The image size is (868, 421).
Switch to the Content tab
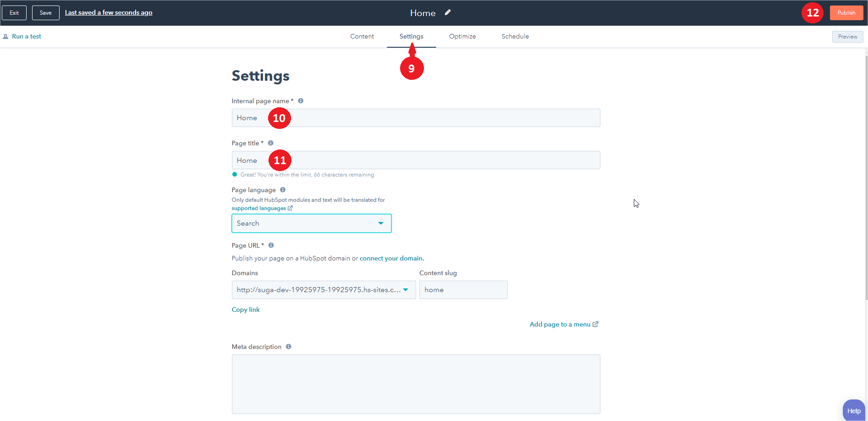point(362,37)
